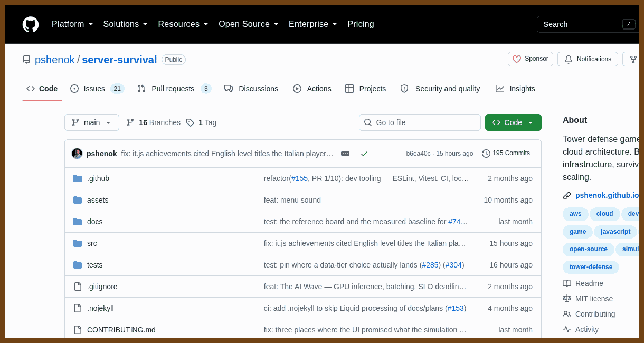Expand the Solutions menu

point(126,24)
